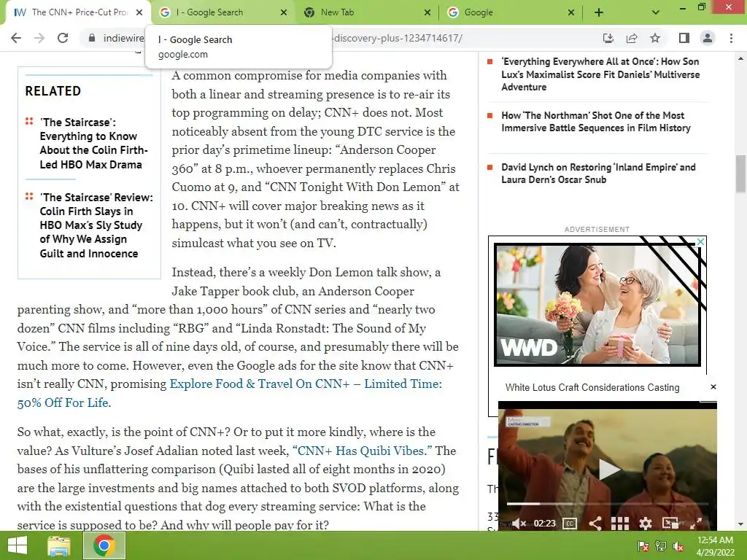This screenshot has height=560, width=747.
Task: Open the Chrome profile avatar
Action: coord(708,38)
